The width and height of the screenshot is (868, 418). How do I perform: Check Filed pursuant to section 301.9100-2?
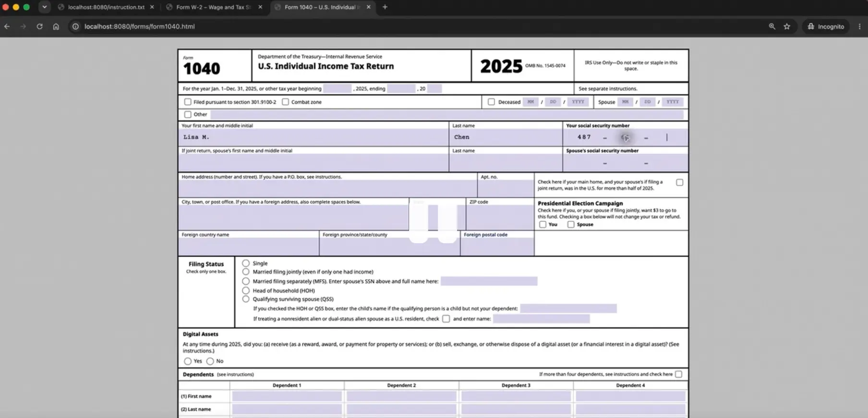coord(188,102)
